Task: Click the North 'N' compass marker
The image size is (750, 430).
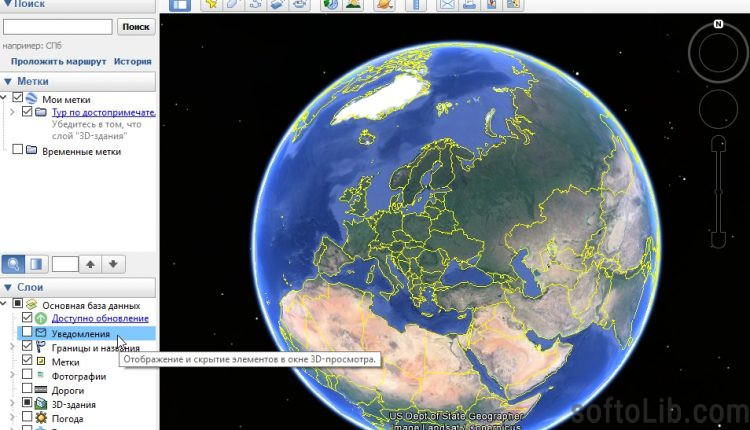Action: pos(718,24)
